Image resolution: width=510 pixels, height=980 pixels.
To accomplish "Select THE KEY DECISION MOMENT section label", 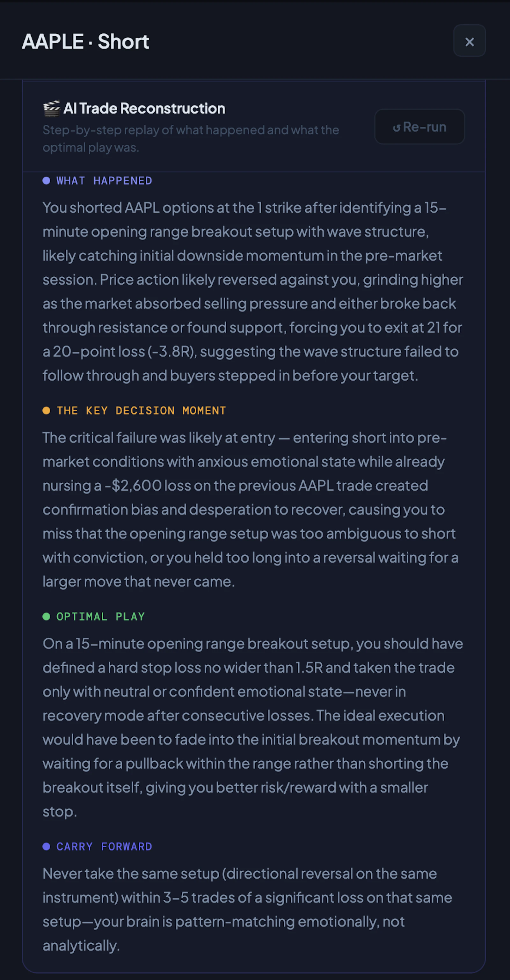I will click(141, 411).
